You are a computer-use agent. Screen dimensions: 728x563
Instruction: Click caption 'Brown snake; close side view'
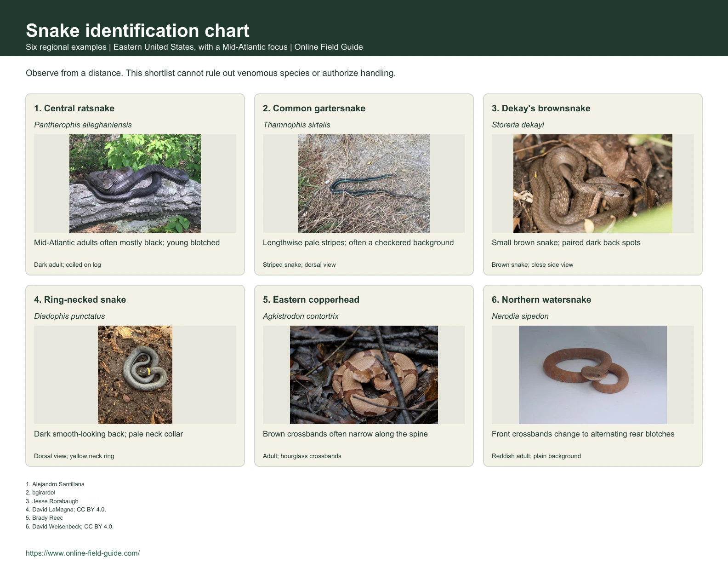[x=533, y=264]
